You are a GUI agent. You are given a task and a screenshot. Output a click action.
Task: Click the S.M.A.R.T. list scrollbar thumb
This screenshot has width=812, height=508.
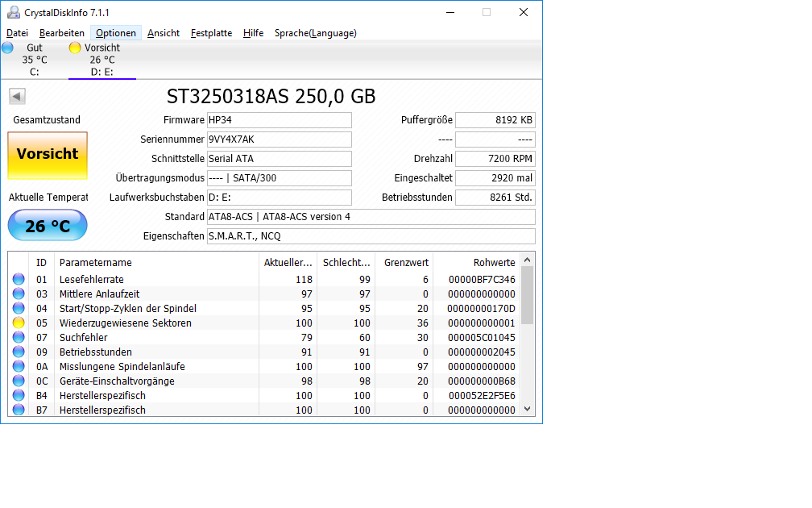(527, 295)
